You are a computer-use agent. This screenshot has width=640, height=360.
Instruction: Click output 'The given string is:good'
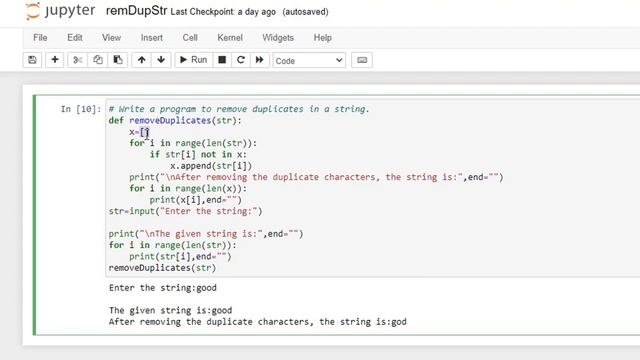[170, 310]
